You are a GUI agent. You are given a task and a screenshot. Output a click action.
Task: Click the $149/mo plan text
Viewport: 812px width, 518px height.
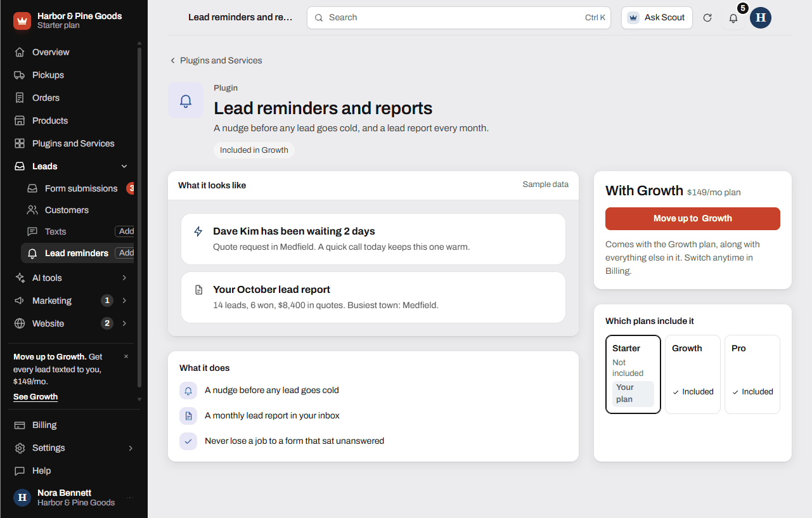[714, 192]
